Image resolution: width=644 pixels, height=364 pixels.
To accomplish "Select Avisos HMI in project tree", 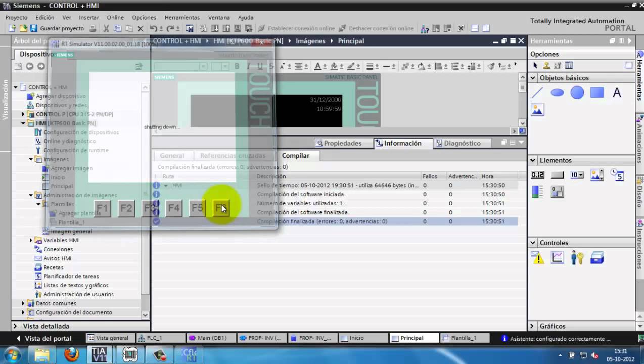I will click(57, 258).
